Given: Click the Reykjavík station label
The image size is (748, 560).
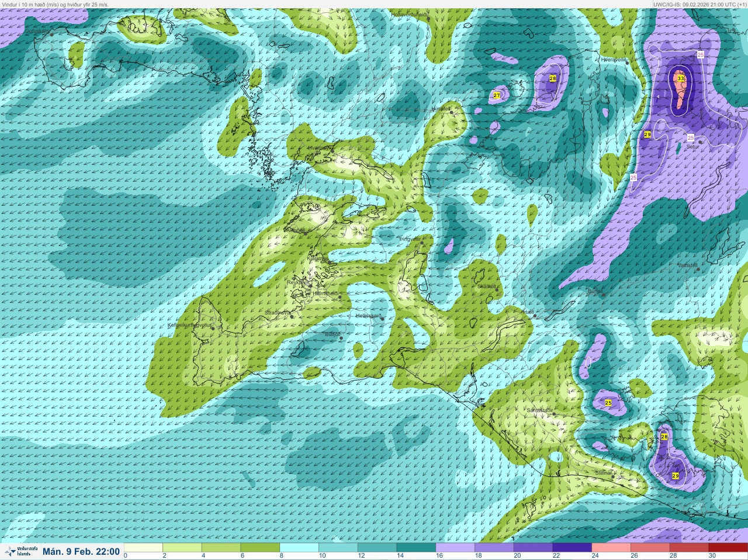Looking at the screenshot, I should 297,282.
